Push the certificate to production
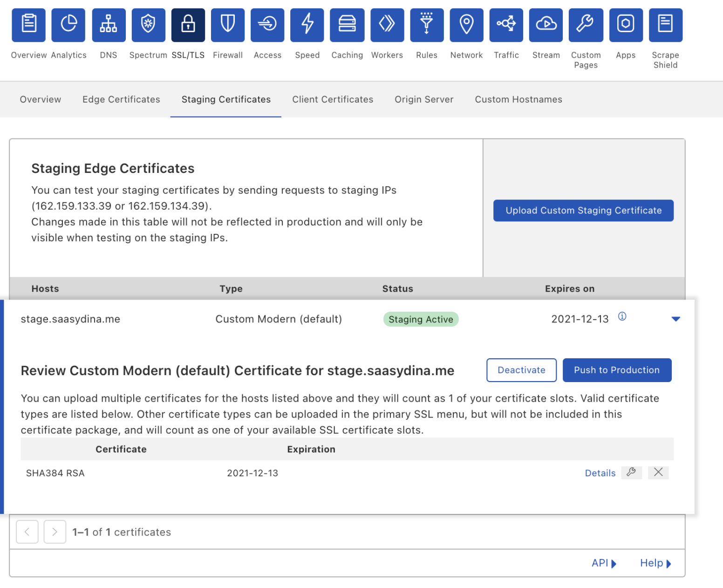Viewport: 723px width, 588px height. click(616, 370)
